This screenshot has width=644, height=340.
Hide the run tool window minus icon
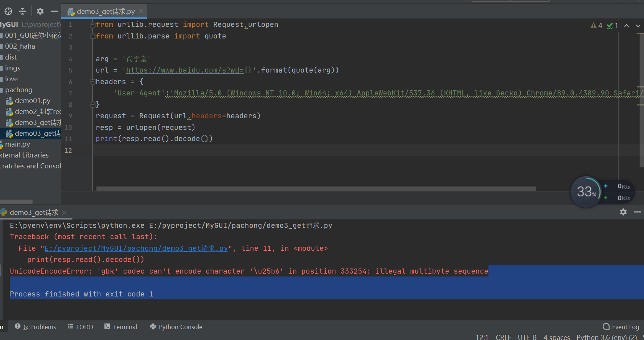tap(637, 212)
